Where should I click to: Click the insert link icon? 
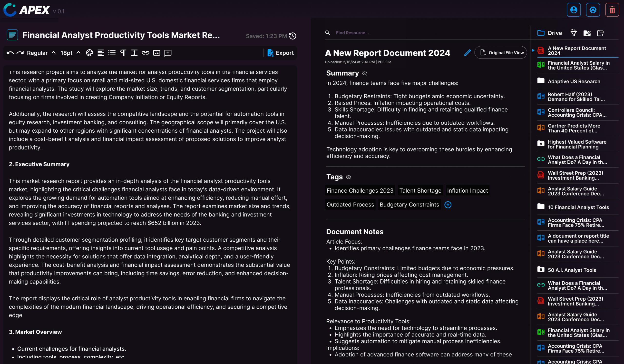pyautogui.click(x=145, y=53)
